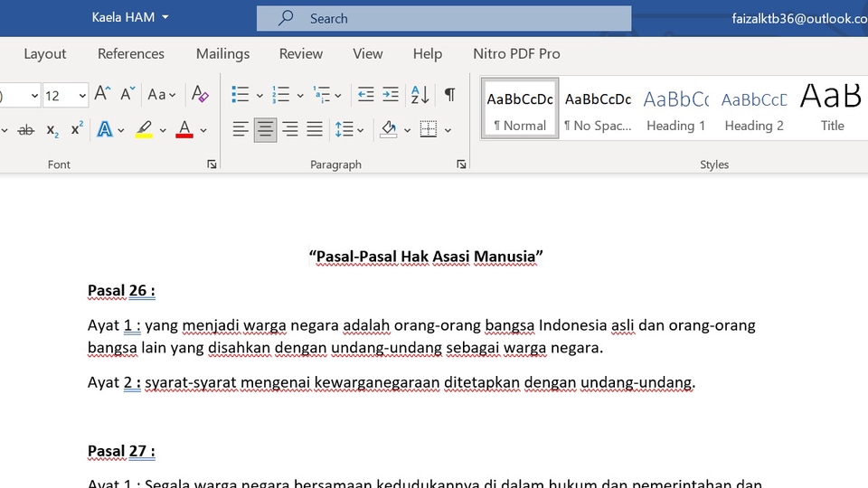The width and height of the screenshot is (868, 488).
Task: Click the Increase Font Size icon
Action: click(102, 94)
